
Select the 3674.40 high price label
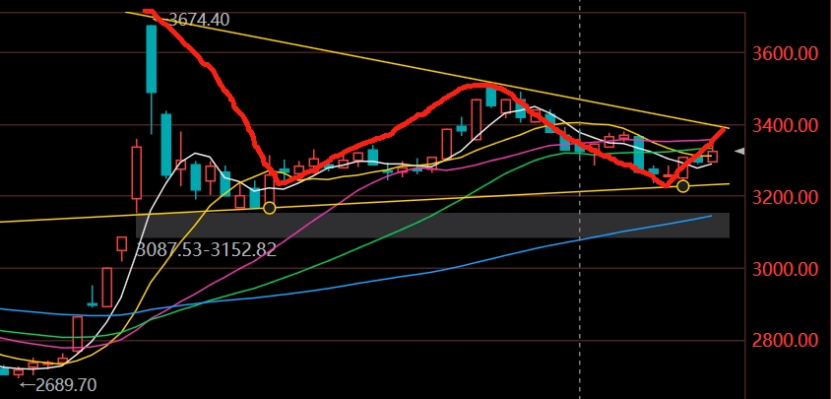(196, 20)
